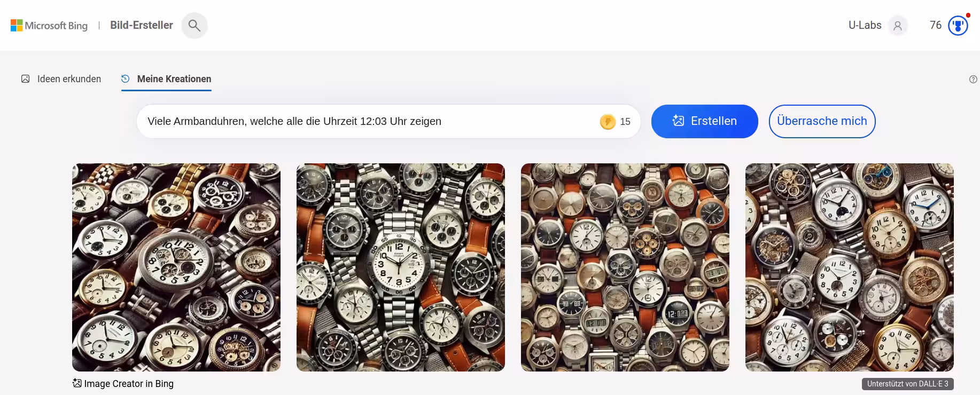Click the Meine Kreationen history icon

pos(126,79)
